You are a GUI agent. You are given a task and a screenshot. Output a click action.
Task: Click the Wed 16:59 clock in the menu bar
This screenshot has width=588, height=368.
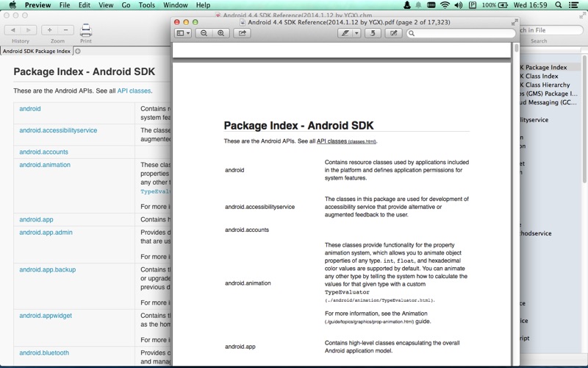[x=531, y=5]
